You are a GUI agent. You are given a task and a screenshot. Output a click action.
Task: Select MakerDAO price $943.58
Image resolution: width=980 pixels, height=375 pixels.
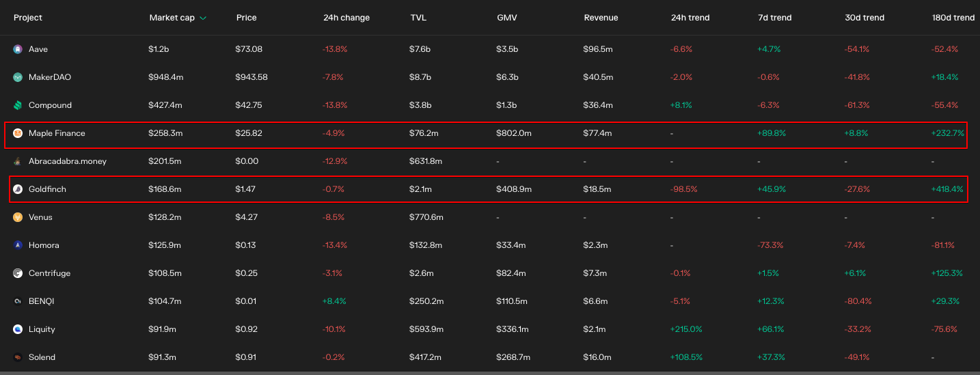click(251, 77)
